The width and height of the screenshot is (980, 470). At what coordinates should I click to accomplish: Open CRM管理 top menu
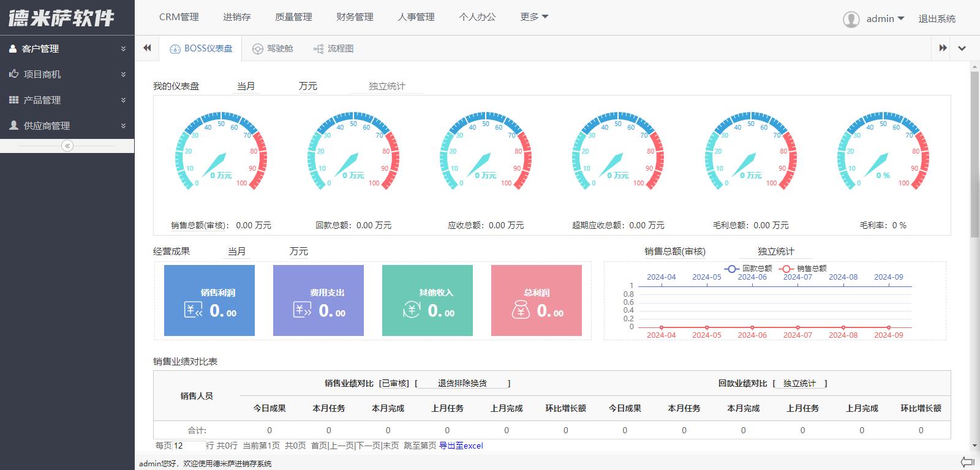point(179,17)
